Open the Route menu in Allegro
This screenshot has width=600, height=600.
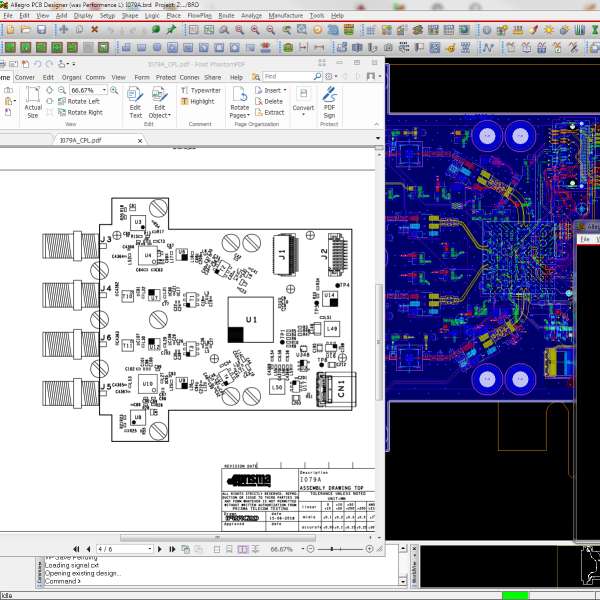(226, 16)
